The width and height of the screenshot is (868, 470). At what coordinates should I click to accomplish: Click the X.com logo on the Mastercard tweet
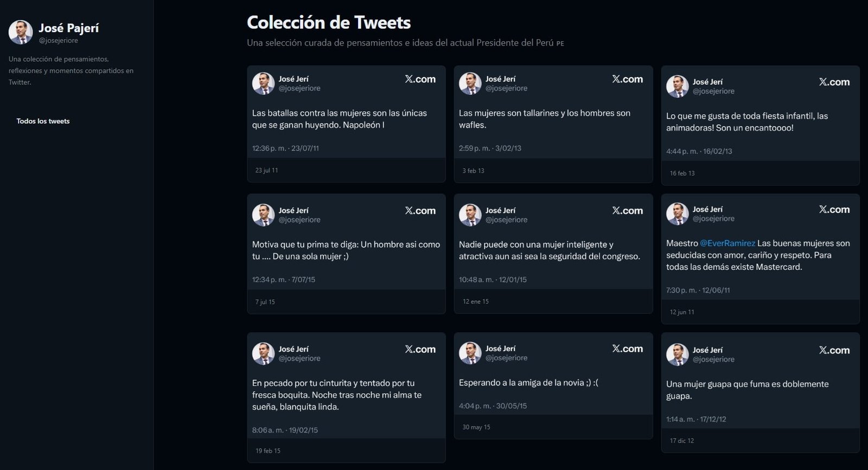(x=834, y=209)
